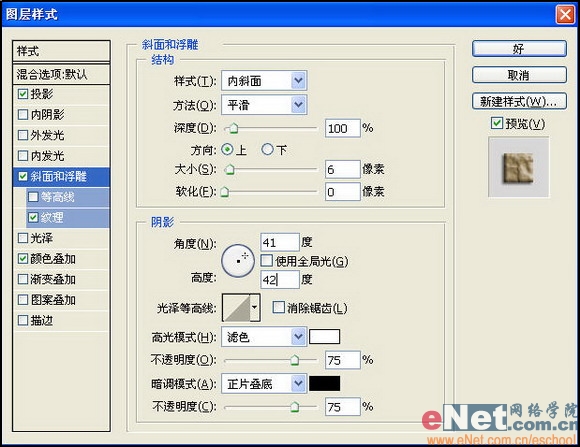Select 混合选项:默认 in style list
Viewport: 580px width, 447px height.
[x=61, y=74]
